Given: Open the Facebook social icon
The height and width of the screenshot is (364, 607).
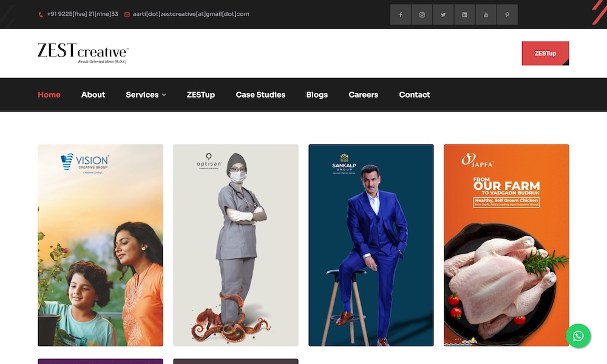Looking at the screenshot, I should tap(401, 15).
